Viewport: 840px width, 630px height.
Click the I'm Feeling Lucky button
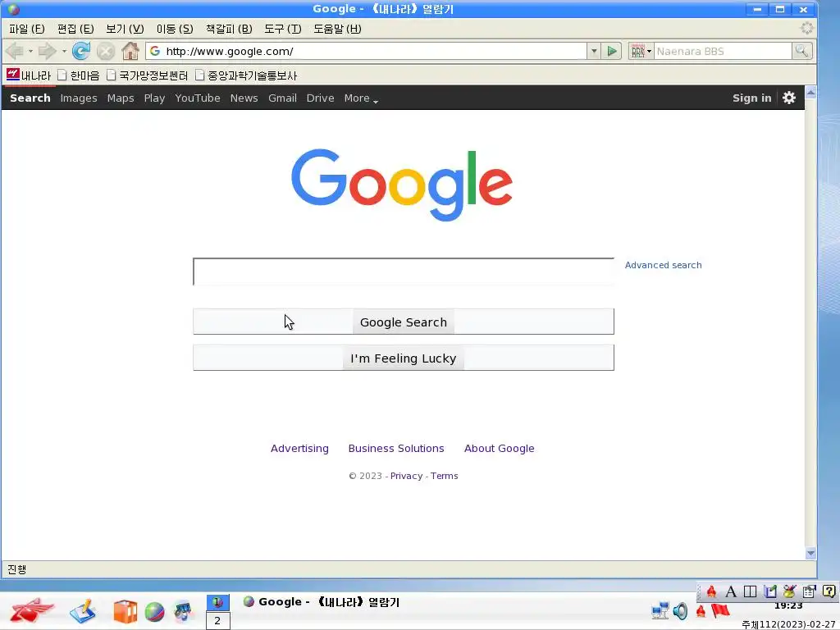coord(404,358)
